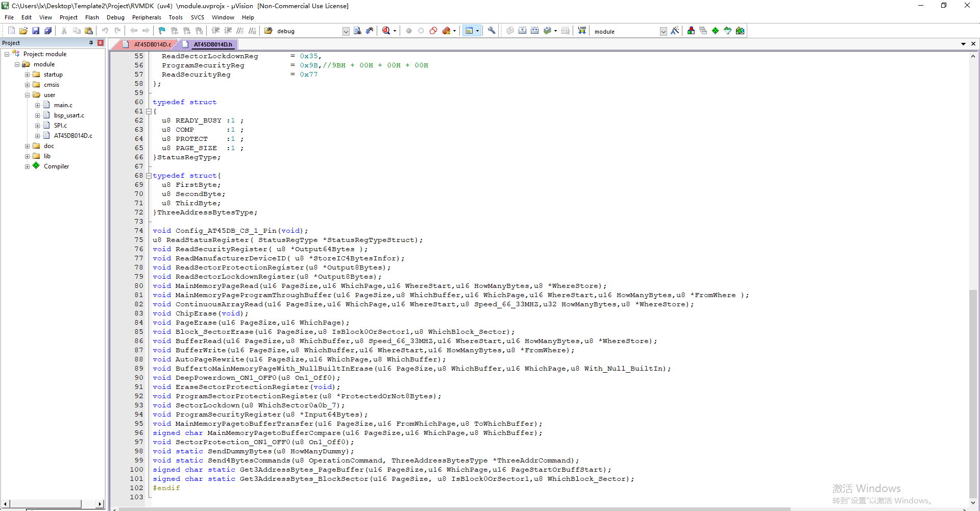Click the Indent selection icon

click(x=215, y=31)
